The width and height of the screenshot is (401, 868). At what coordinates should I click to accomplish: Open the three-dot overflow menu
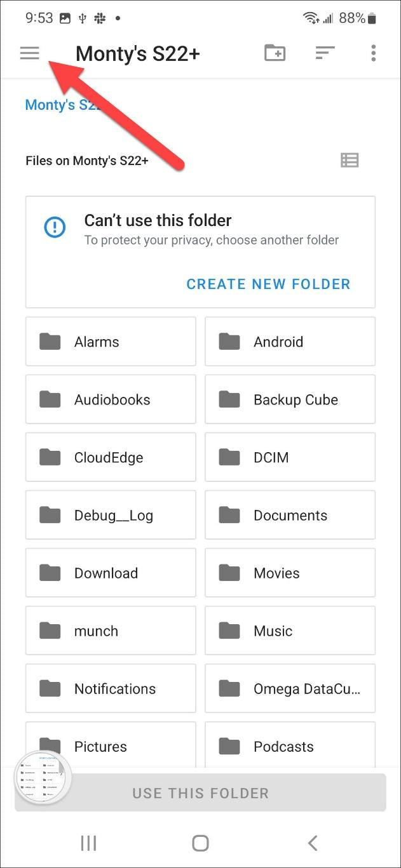tap(374, 53)
